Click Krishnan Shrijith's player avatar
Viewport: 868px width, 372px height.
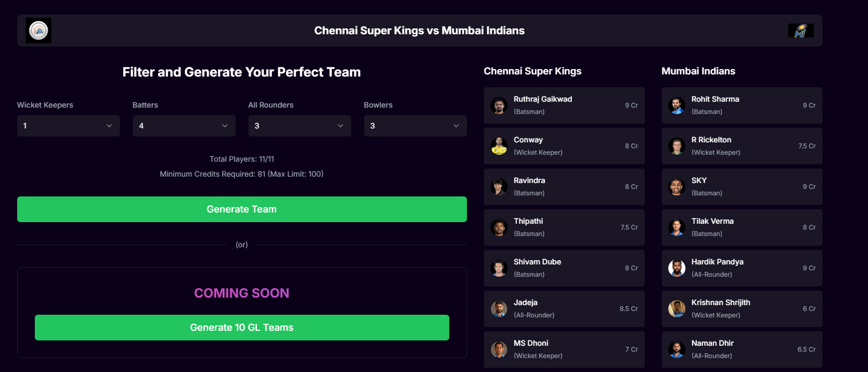tap(677, 309)
